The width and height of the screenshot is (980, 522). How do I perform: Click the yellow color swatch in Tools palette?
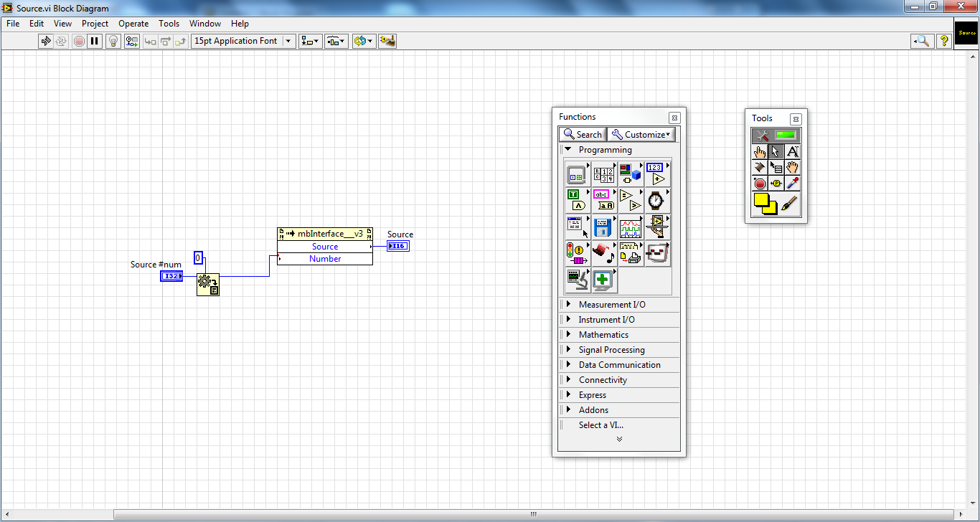pyautogui.click(x=765, y=204)
